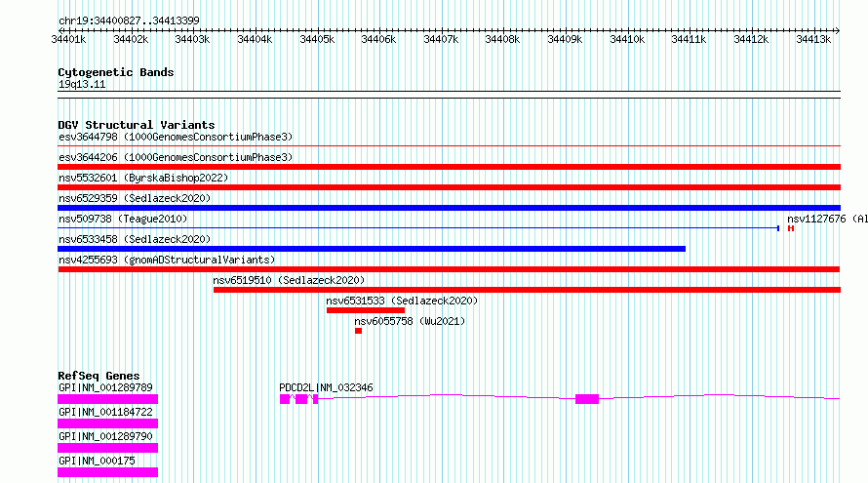Image resolution: width=868 pixels, height=483 pixels.
Task: Click the chr19:34400827..34413399 region label
Action: point(129,20)
